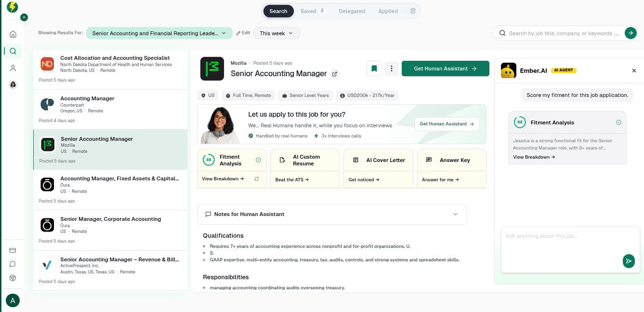Click Beat the ATS link
Image resolution: width=644 pixels, height=312 pixels.
tap(292, 180)
